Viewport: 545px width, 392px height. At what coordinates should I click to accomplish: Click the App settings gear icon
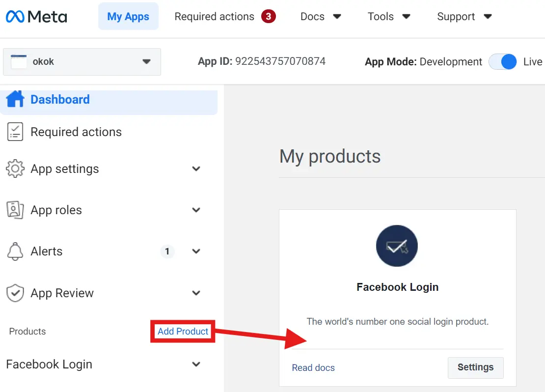[15, 168]
